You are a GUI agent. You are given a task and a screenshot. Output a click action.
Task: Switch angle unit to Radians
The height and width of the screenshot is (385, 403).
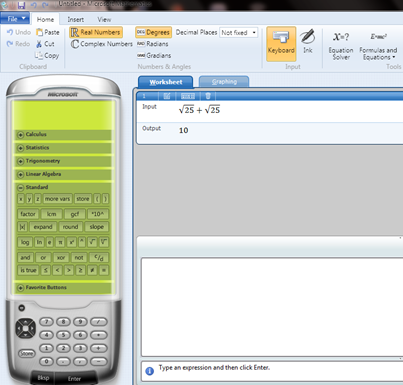[x=152, y=44]
